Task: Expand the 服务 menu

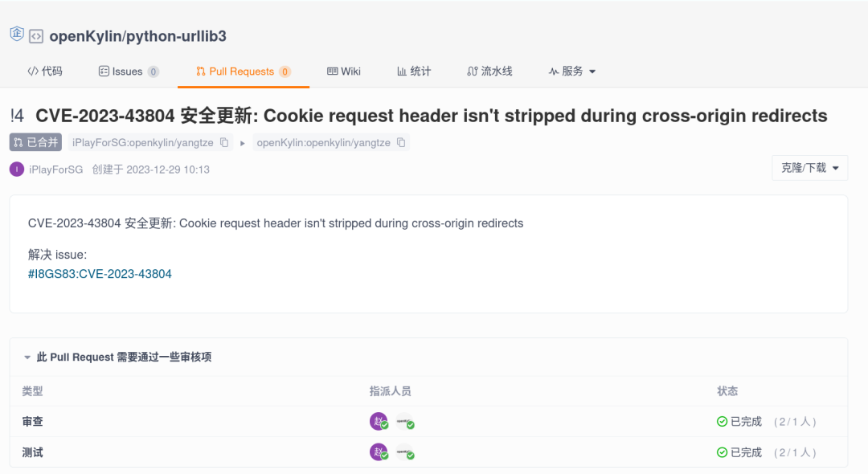Action: (572, 72)
